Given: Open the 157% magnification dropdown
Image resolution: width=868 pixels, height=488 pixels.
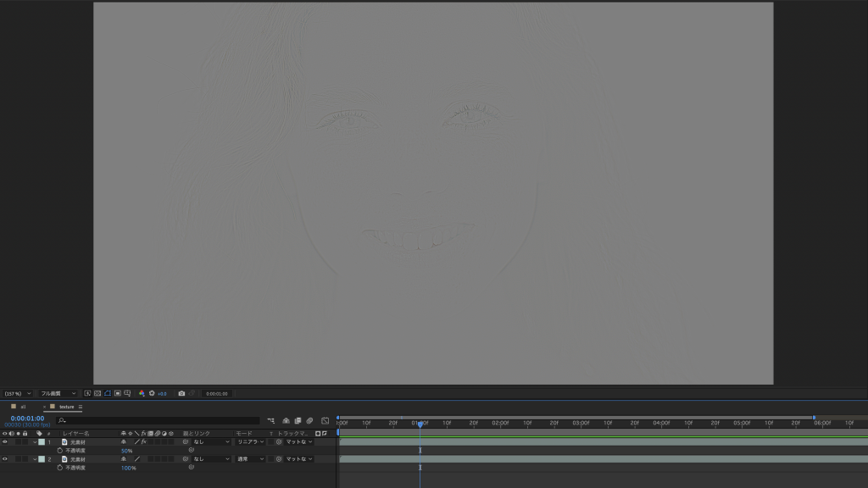Looking at the screenshot, I should pos(17,393).
